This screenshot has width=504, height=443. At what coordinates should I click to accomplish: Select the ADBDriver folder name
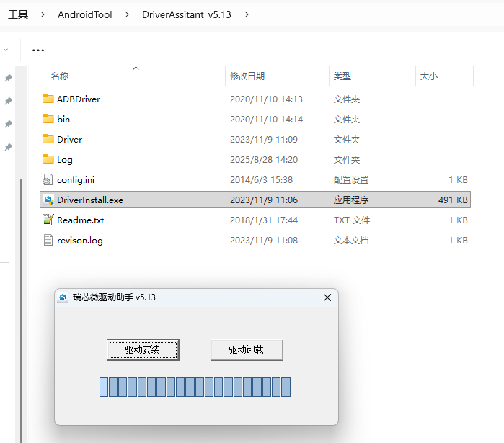pos(79,99)
